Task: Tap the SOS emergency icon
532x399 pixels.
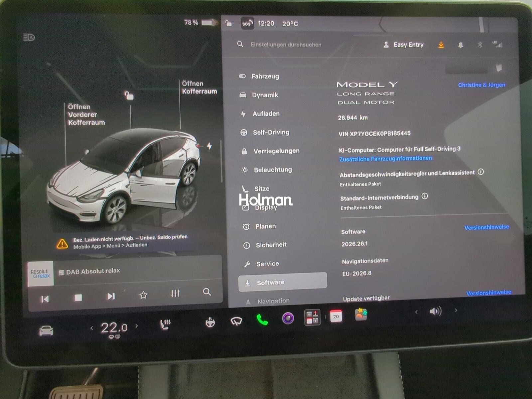Action: [x=247, y=24]
